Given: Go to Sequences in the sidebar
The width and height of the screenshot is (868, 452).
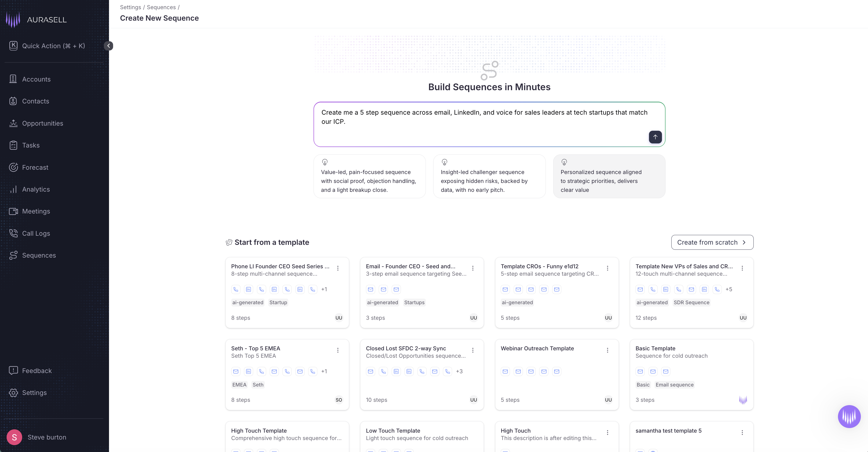Looking at the screenshot, I should [x=39, y=255].
